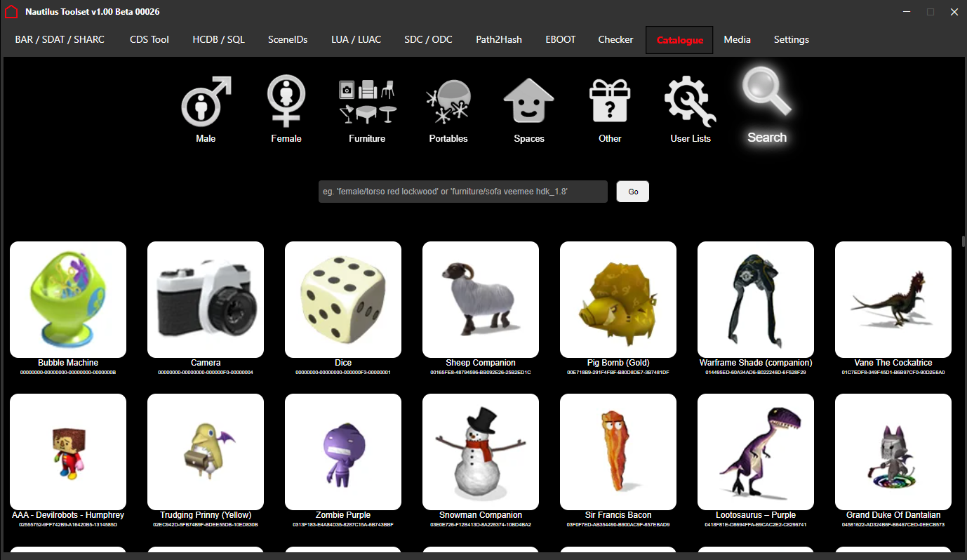Screen dimensions: 967x560
Task: Pick the Trudging Prinny (Yellow) thumbnail
Action: point(206,452)
